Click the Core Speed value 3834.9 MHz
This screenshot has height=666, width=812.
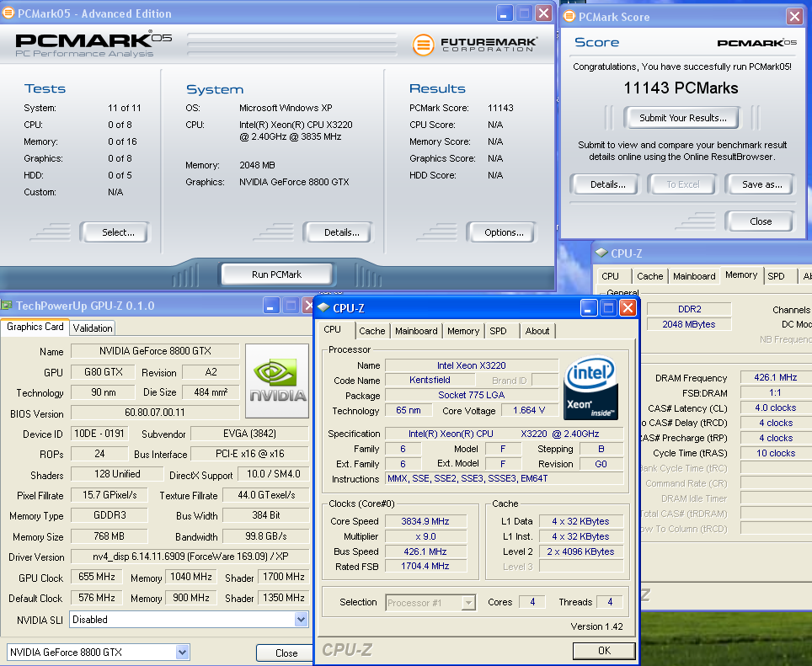425,521
